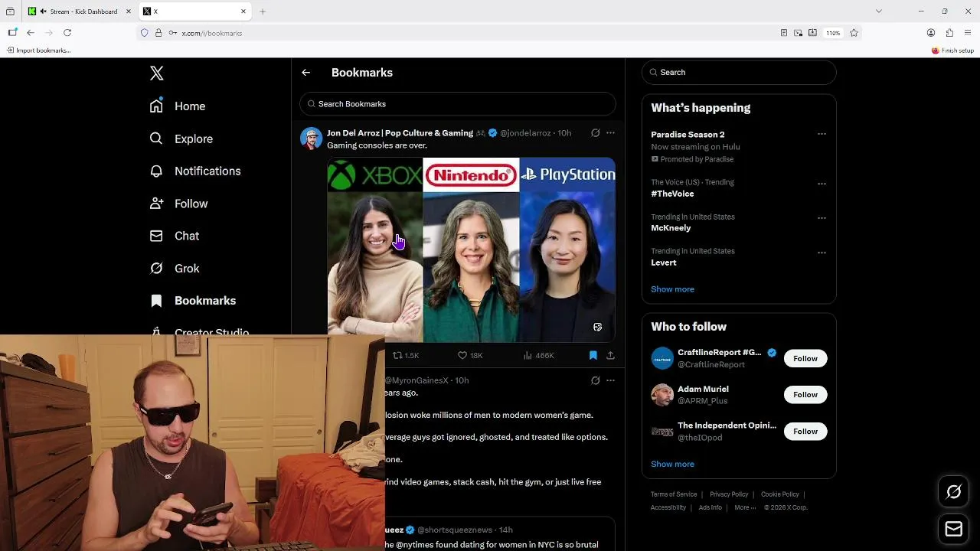Follow Adam Muriel account

pos(805,395)
